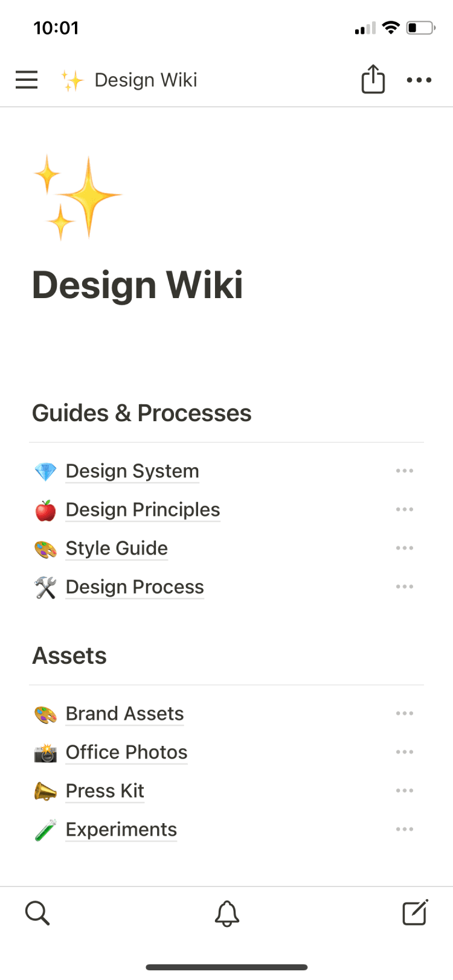Open options menu for Design System

(x=405, y=471)
